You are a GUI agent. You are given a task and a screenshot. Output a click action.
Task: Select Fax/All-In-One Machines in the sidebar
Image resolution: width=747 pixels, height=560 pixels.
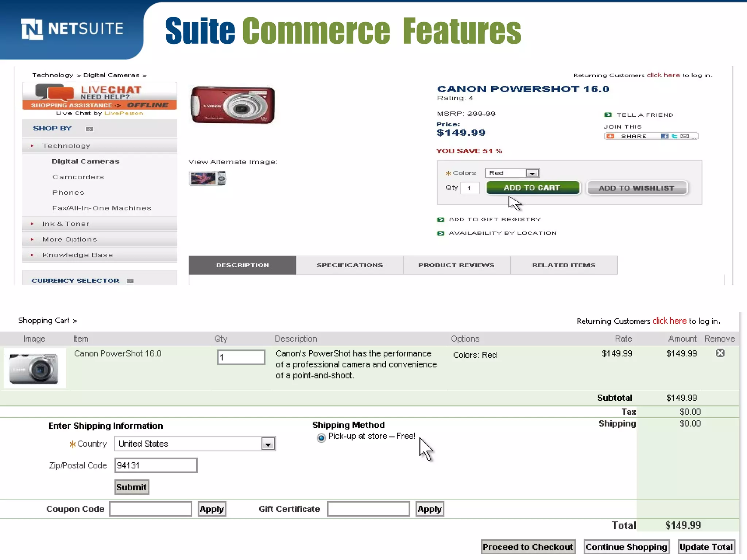click(x=102, y=208)
